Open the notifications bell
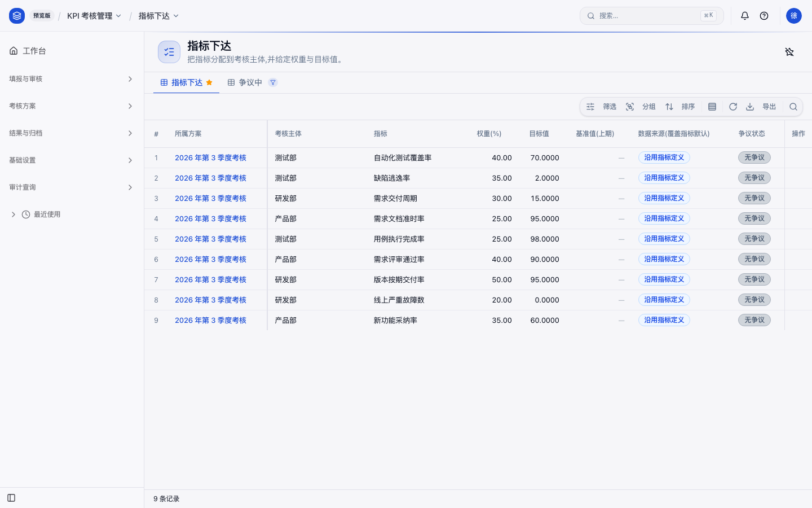The height and width of the screenshot is (508, 812). coord(745,16)
